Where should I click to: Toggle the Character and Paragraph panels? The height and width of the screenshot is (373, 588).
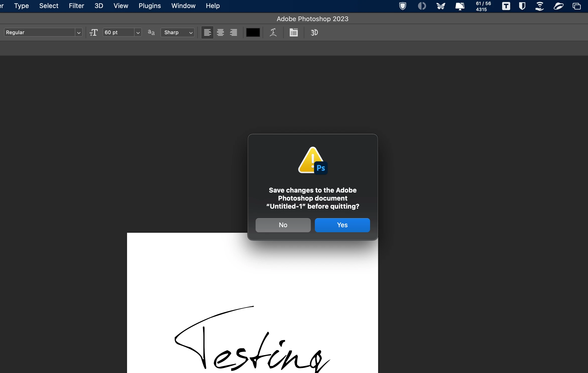click(x=293, y=32)
